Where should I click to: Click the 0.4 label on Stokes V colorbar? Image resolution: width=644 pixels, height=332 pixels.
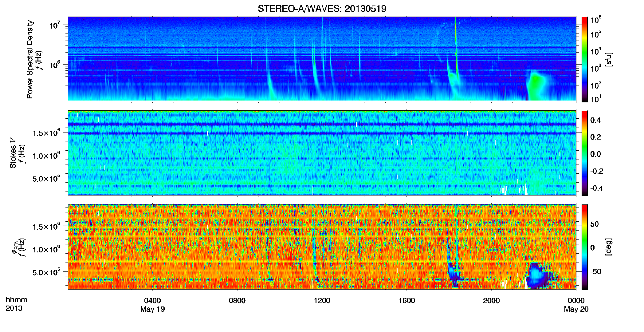point(595,120)
